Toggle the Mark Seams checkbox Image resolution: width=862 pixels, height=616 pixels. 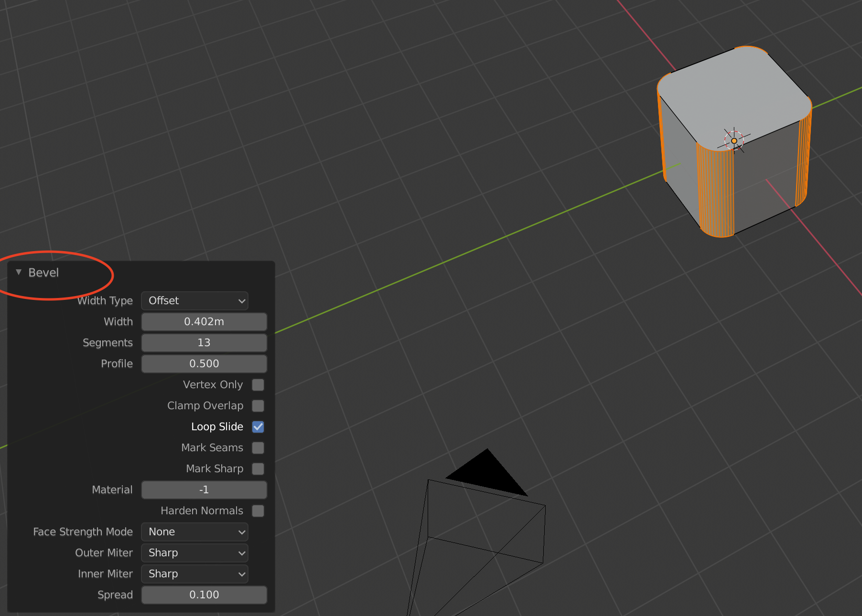258,448
